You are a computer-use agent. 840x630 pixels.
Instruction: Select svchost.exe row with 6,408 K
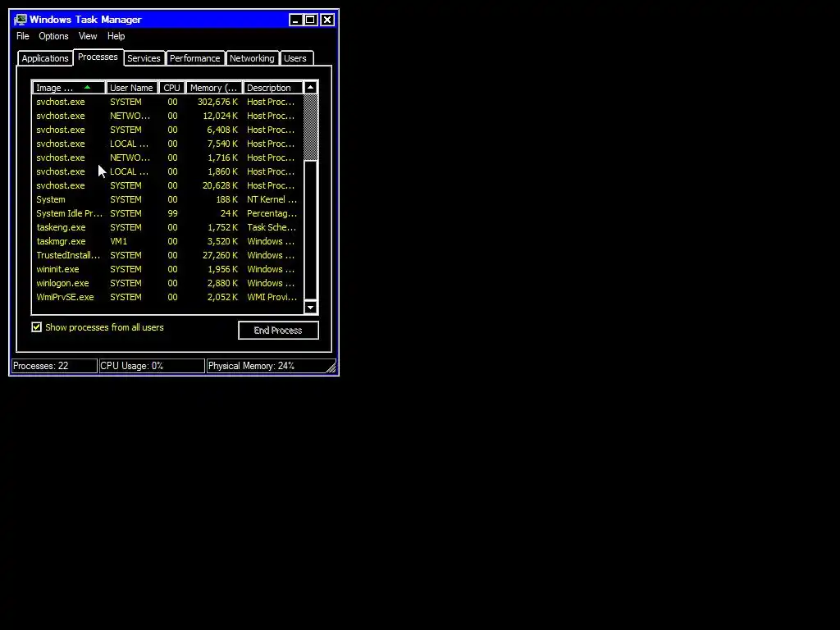coord(167,130)
